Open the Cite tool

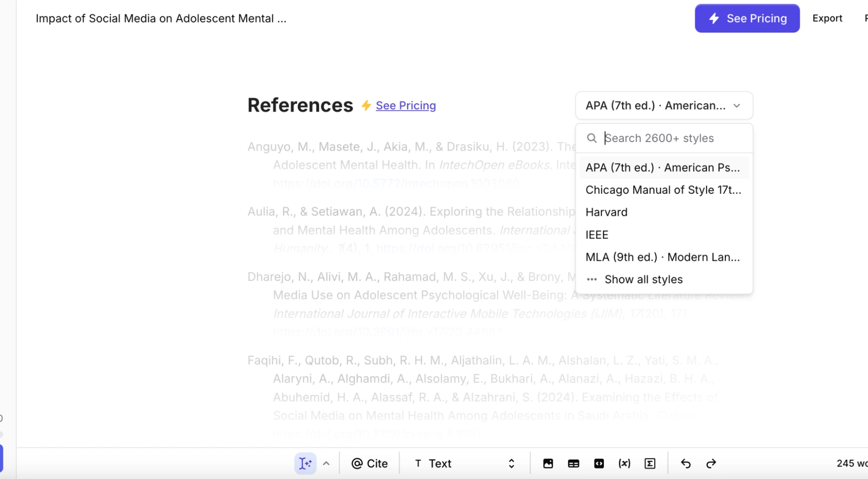click(370, 463)
